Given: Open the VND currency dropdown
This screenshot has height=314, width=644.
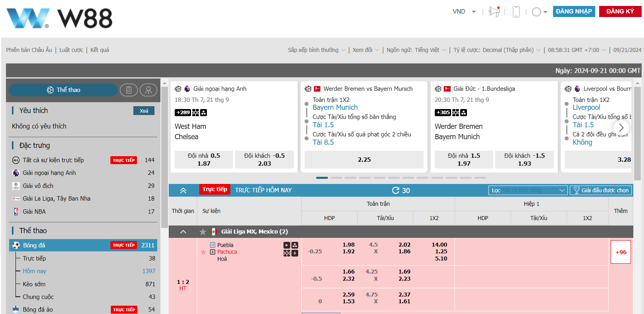Looking at the screenshot, I should (464, 11).
